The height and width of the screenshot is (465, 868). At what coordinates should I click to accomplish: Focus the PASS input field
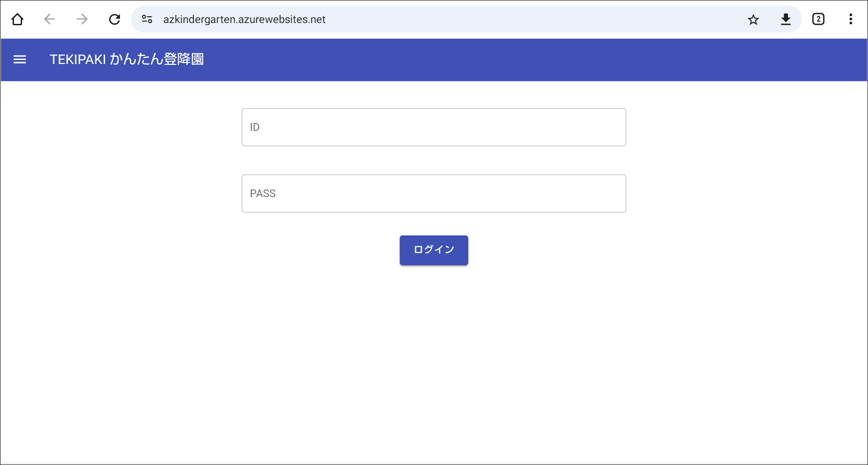(434, 194)
